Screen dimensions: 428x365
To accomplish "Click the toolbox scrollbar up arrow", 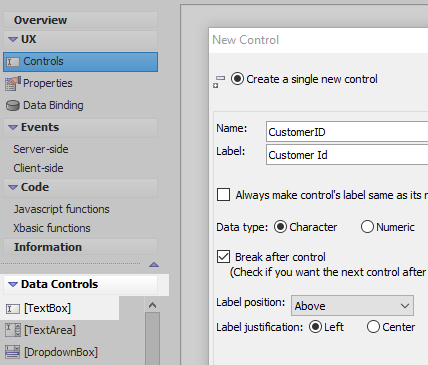I will [152, 305].
